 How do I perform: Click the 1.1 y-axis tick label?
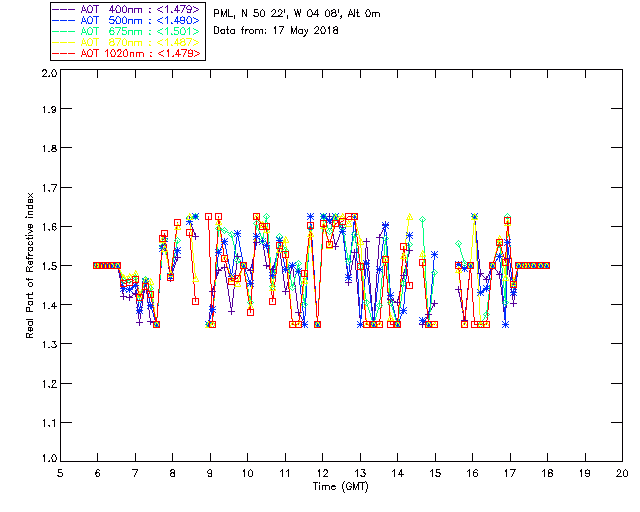click(x=49, y=423)
